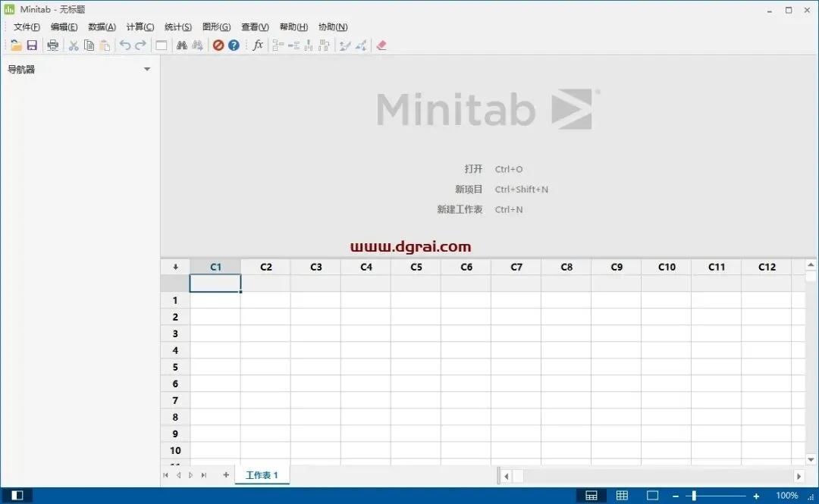Click the insert column icon in toolbar
Viewport: 819px width, 504px height.
click(x=309, y=45)
